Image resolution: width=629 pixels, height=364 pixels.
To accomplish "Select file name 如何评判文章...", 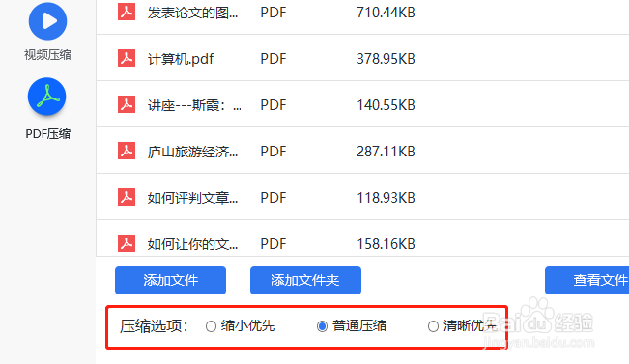I will [x=193, y=198].
